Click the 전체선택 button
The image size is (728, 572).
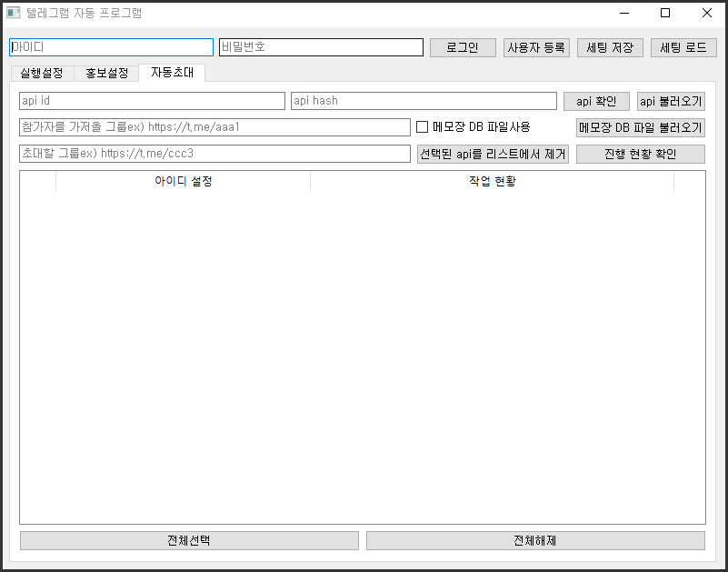(x=189, y=540)
